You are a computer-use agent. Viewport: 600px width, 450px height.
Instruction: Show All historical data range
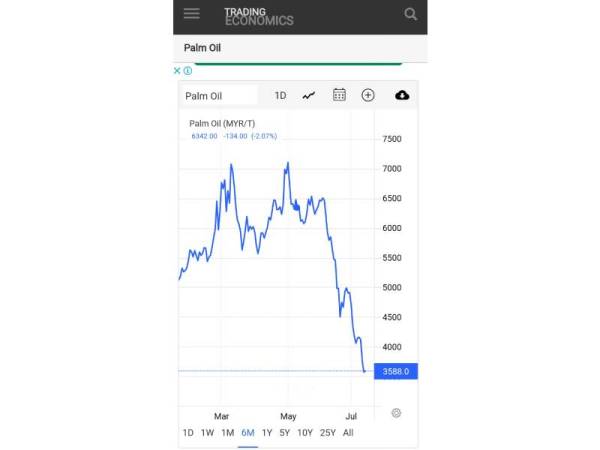(x=348, y=433)
